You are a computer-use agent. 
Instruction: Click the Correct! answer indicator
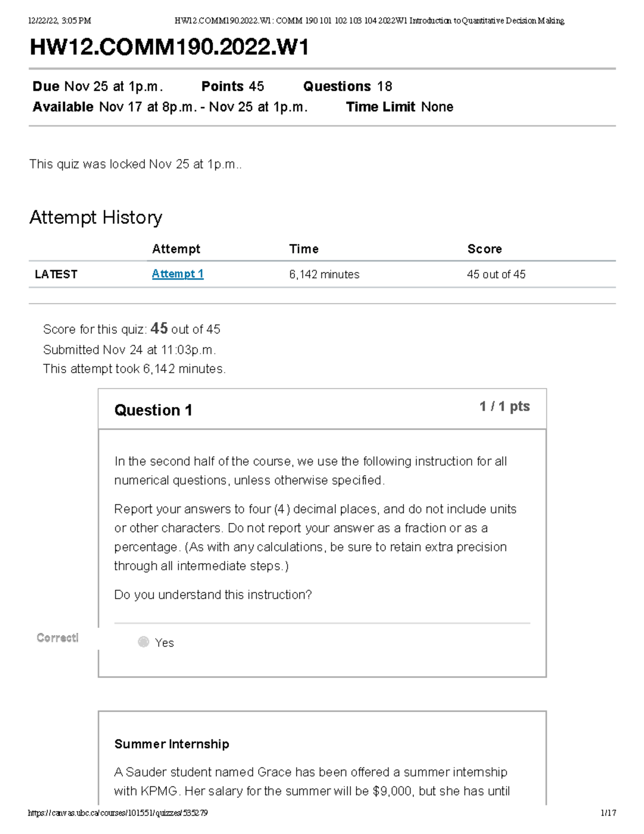pyautogui.click(x=57, y=637)
